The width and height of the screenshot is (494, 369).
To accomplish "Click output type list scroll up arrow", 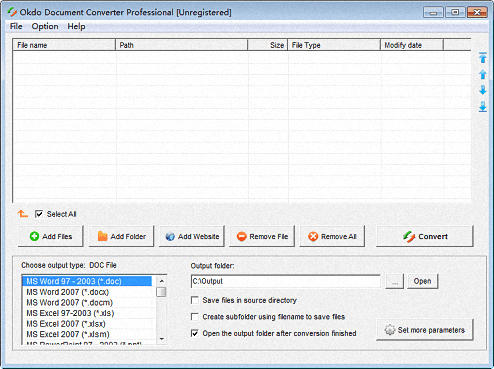I will tap(161, 281).
